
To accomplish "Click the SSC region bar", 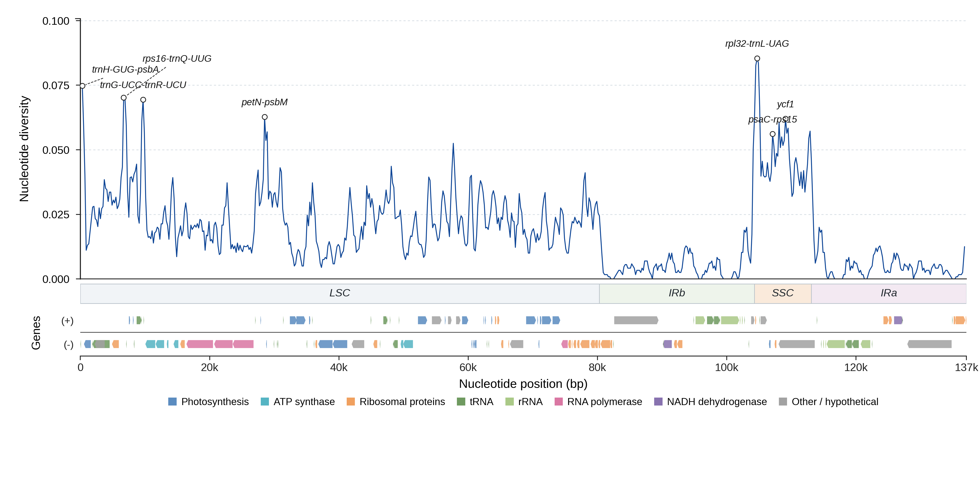I will (783, 293).
